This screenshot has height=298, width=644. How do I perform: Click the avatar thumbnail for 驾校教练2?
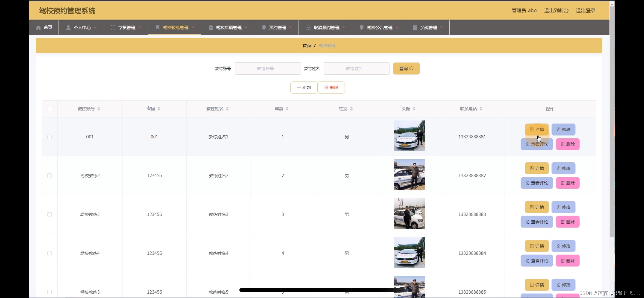tap(409, 175)
